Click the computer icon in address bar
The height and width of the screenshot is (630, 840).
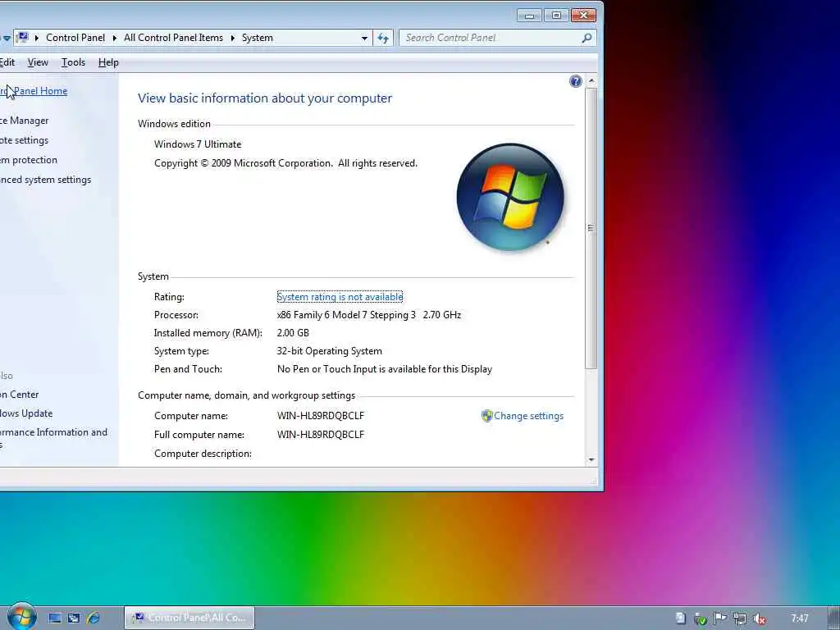(x=22, y=38)
